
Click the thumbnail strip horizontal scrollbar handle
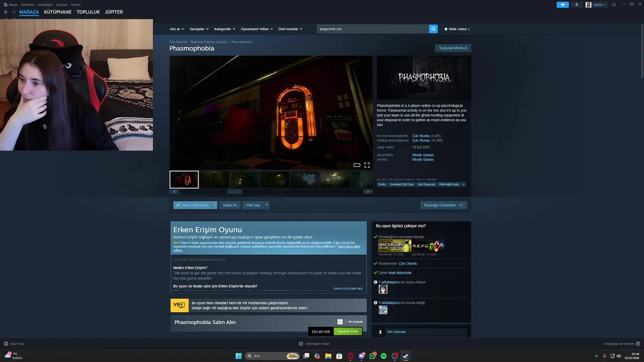coord(234,192)
